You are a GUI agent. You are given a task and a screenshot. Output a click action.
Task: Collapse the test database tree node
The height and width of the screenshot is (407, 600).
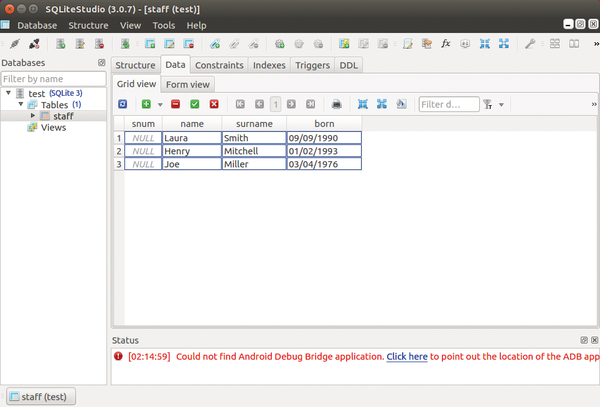(9, 93)
